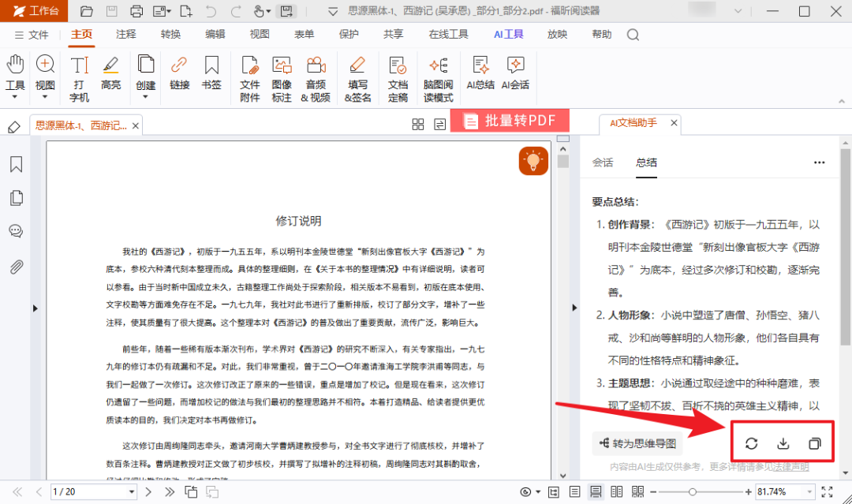
Task: Run AI总结 summary tool
Action: click(x=480, y=73)
